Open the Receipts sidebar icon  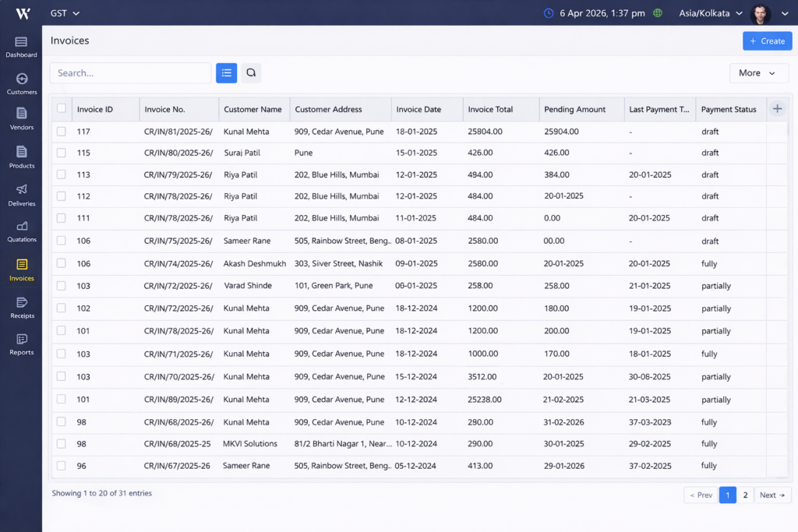click(x=21, y=307)
